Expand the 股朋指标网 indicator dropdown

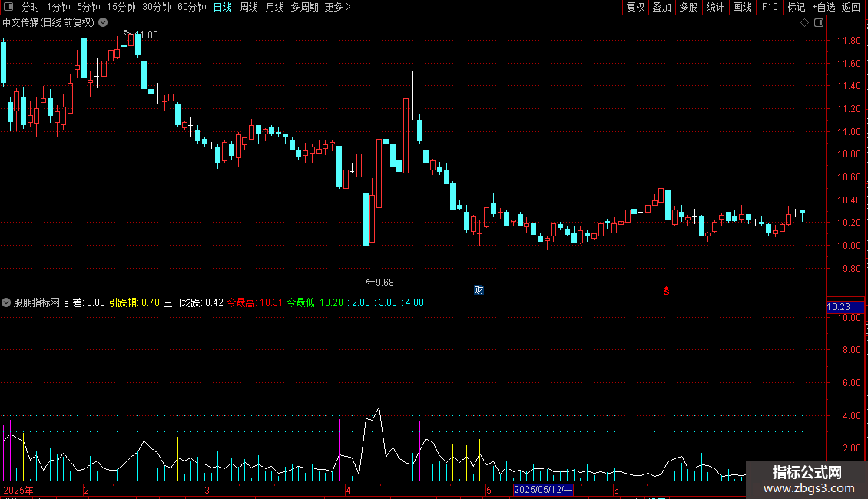6,302
